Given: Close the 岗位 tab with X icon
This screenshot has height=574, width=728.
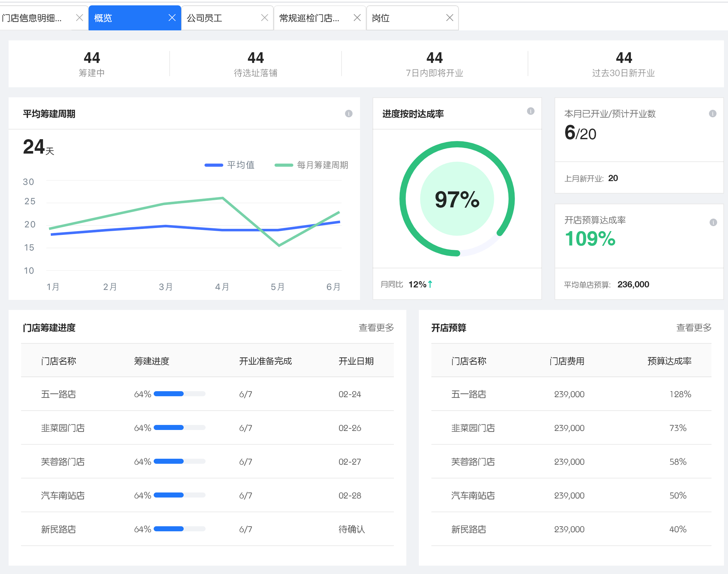Looking at the screenshot, I should click(x=450, y=18).
